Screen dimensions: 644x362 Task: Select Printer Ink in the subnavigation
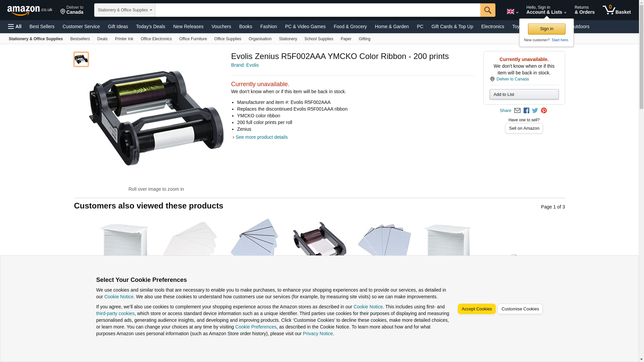(x=124, y=39)
